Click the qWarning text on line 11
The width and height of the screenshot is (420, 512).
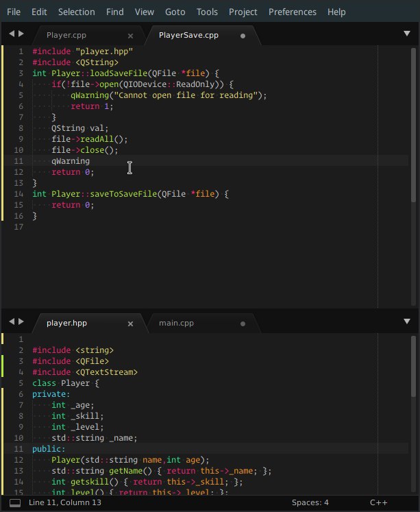click(71, 161)
